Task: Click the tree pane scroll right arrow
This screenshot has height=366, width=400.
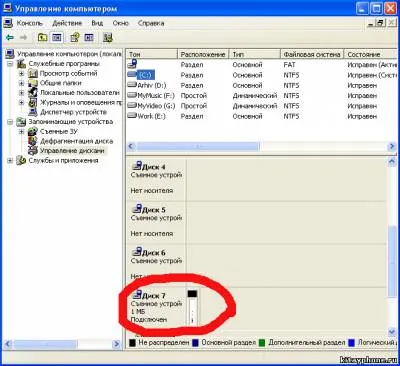Action: [116, 344]
